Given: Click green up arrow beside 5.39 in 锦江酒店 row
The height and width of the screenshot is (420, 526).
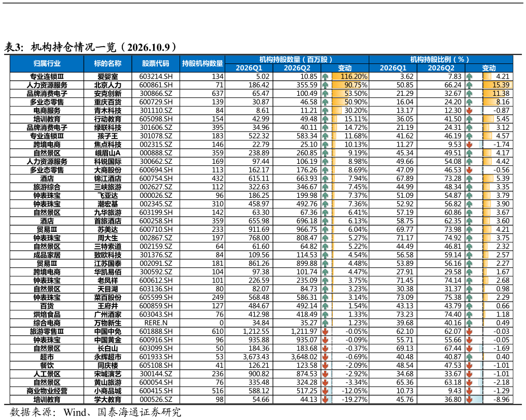Looking at the screenshot, I should pyautogui.click(x=469, y=179).
